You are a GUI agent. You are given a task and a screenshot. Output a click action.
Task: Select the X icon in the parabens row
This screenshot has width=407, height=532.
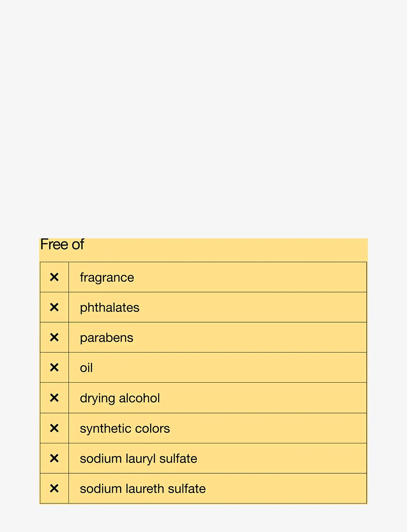(54, 337)
